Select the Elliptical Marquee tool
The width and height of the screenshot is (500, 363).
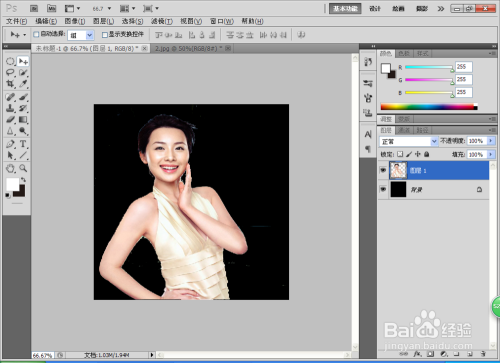tap(10, 61)
